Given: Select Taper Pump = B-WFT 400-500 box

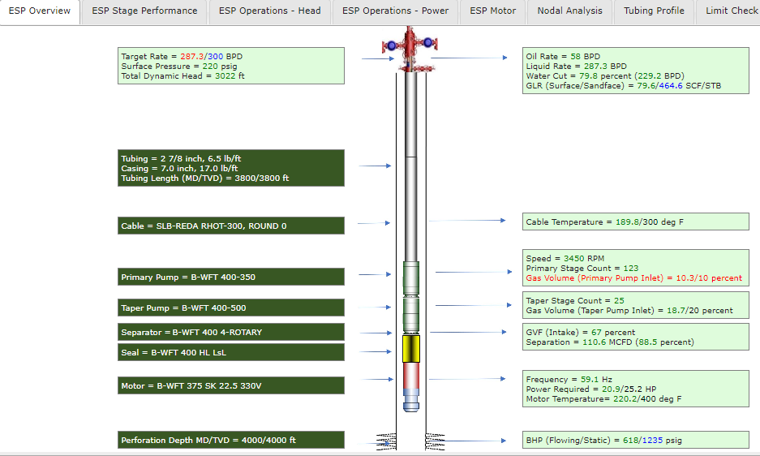Looking at the screenshot, I should pyautogui.click(x=231, y=308).
